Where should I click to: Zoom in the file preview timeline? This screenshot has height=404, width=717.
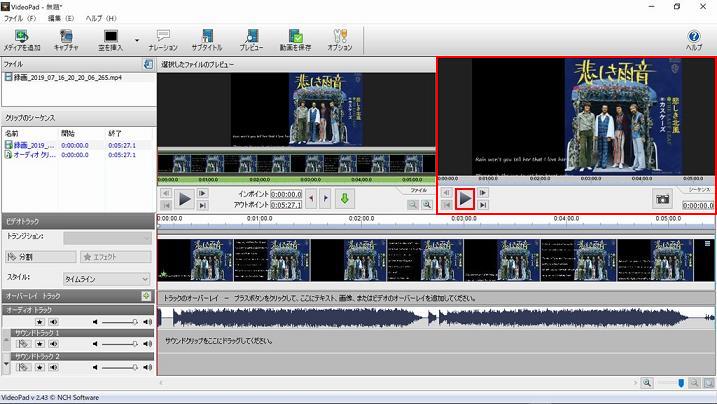click(x=427, y=205)
